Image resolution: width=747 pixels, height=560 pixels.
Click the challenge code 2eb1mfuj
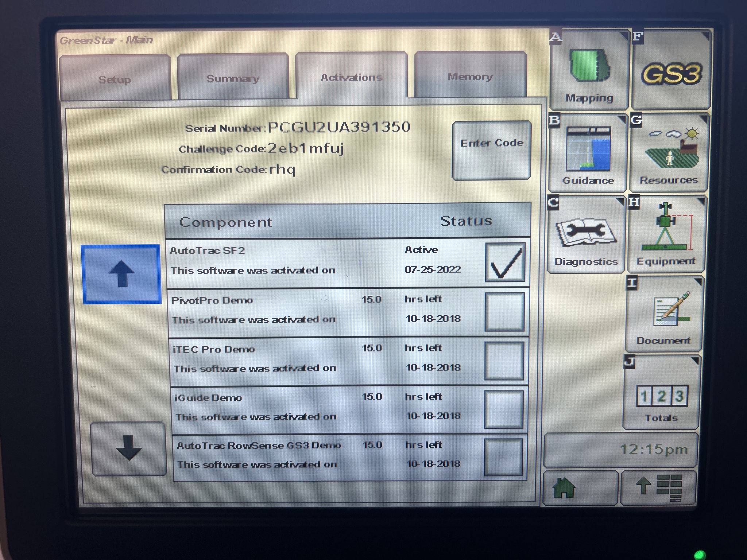pos(306,148)
